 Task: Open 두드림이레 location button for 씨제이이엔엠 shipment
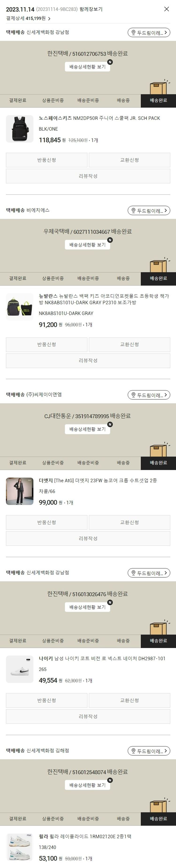pos(149,395)
